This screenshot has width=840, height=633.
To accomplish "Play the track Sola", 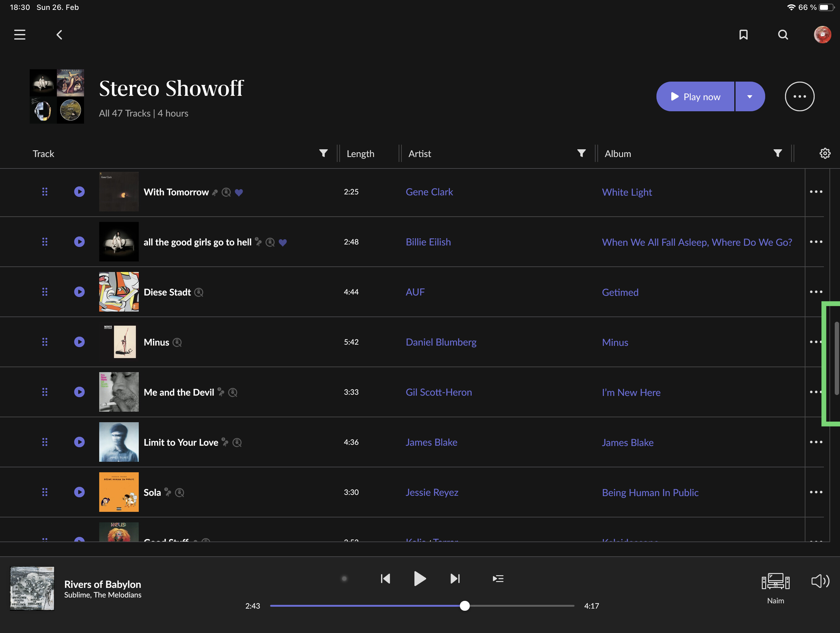I will 79,492.
